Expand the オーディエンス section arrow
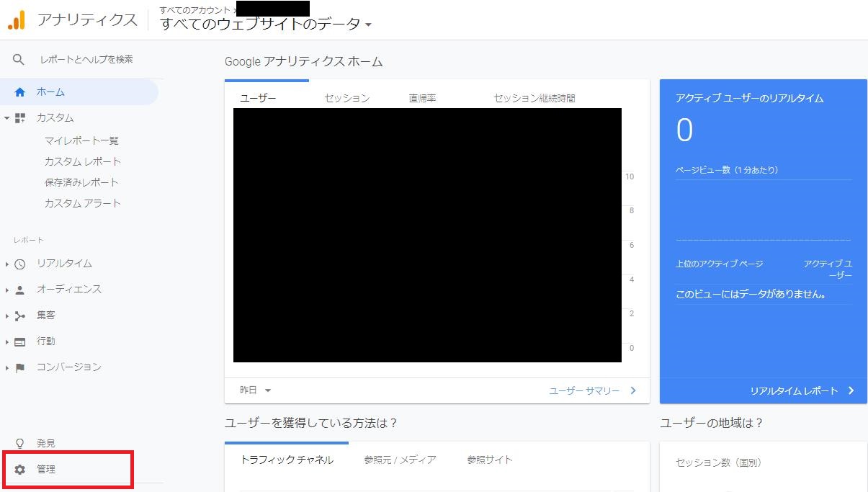Image resolution: width=868 pixels, height=492 pixels. [6, 290]
